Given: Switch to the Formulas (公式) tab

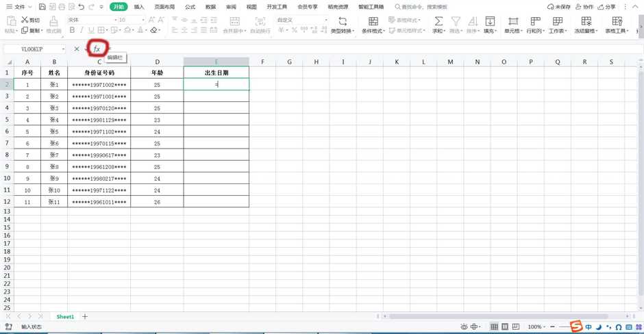Looking at the screenshot, I should [x=190, y=7].
